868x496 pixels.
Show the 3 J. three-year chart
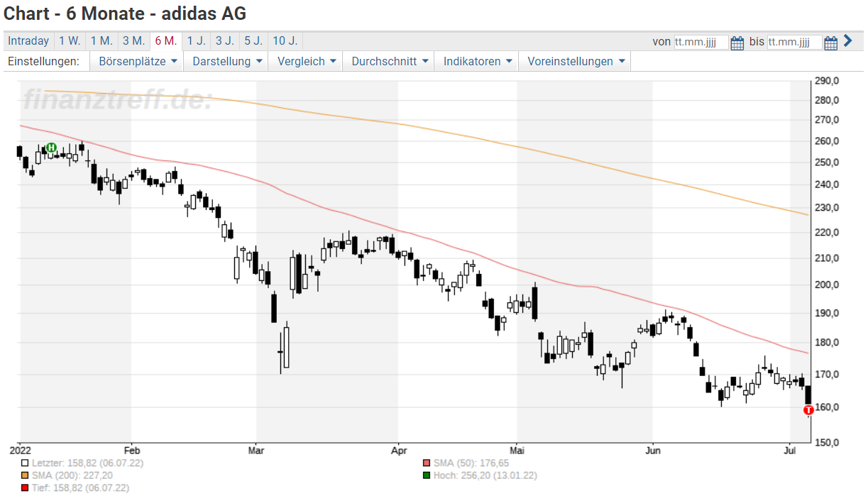tap(225, 41)
